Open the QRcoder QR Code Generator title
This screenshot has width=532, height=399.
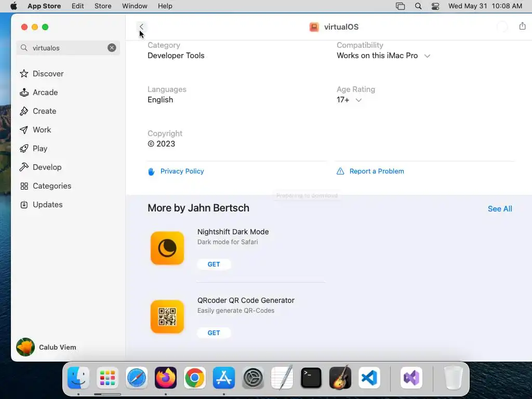[246, 300]
